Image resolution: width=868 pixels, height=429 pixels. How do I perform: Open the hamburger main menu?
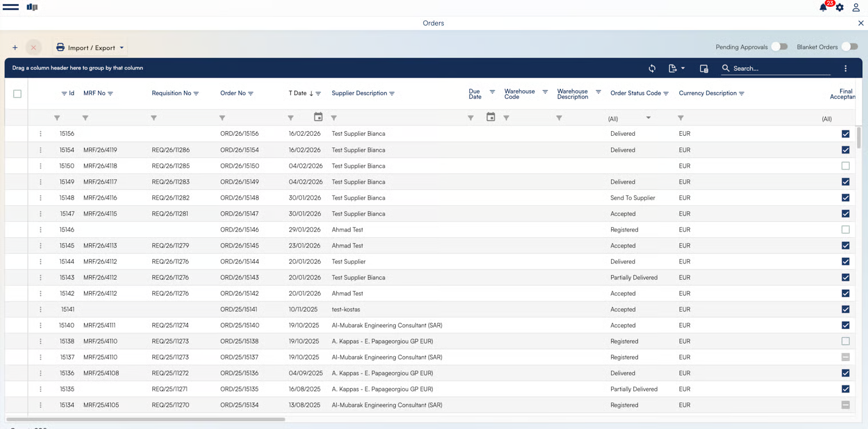click(10, 7)
